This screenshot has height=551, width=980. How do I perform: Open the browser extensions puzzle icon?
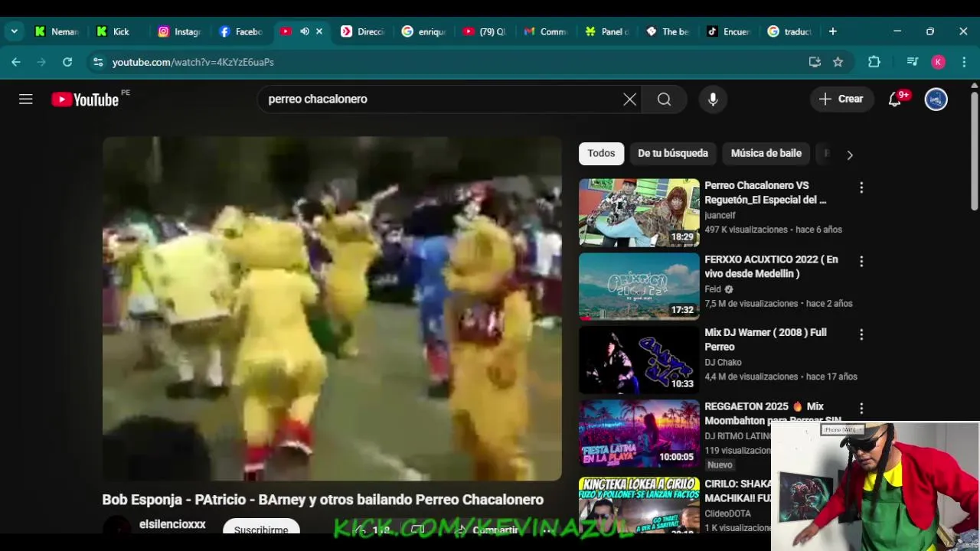[874, 62]
